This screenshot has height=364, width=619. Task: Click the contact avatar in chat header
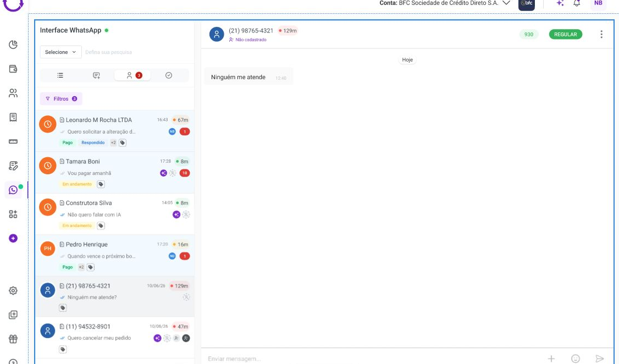pyautogui.click(x=217, y=34)
